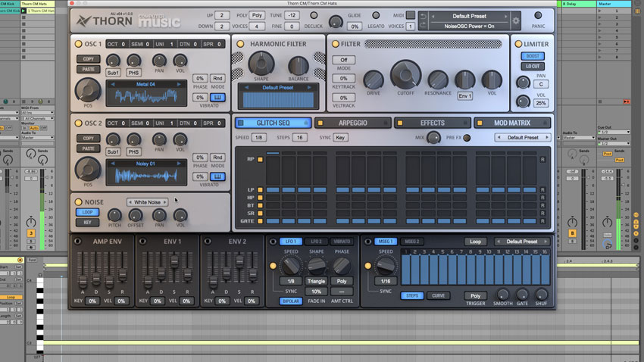Click the OSC 1 POS knob
The image size is (644, 362).
[87, 91]
